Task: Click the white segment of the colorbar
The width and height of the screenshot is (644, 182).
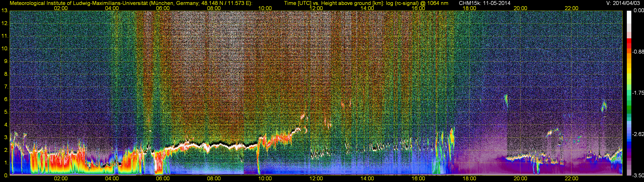Action: [x=629, y=17]
